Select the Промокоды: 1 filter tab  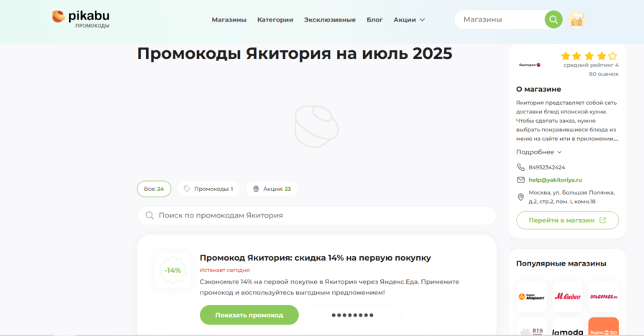click(208, 189)
